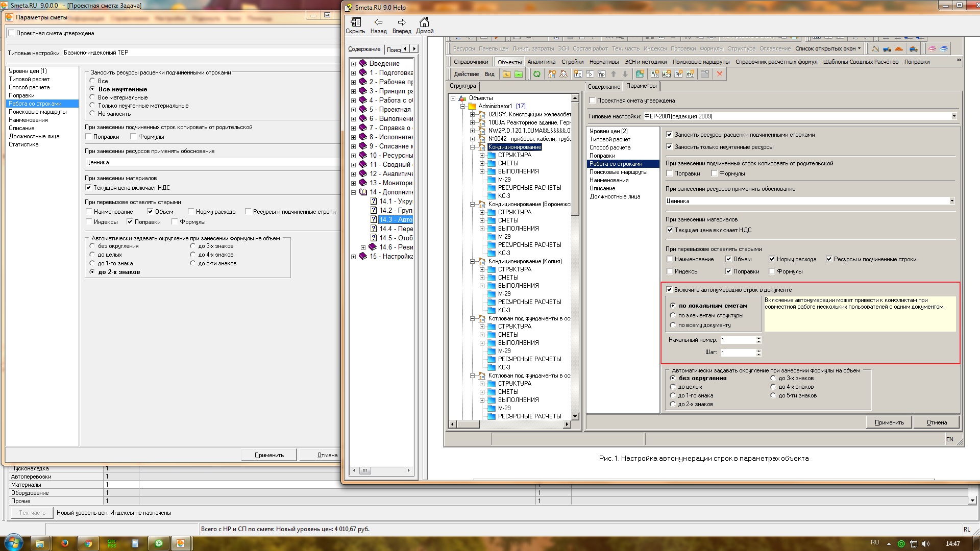Select Только неучтенные материальные option
This screenshot has width=980, height=551.
point(92,105)
